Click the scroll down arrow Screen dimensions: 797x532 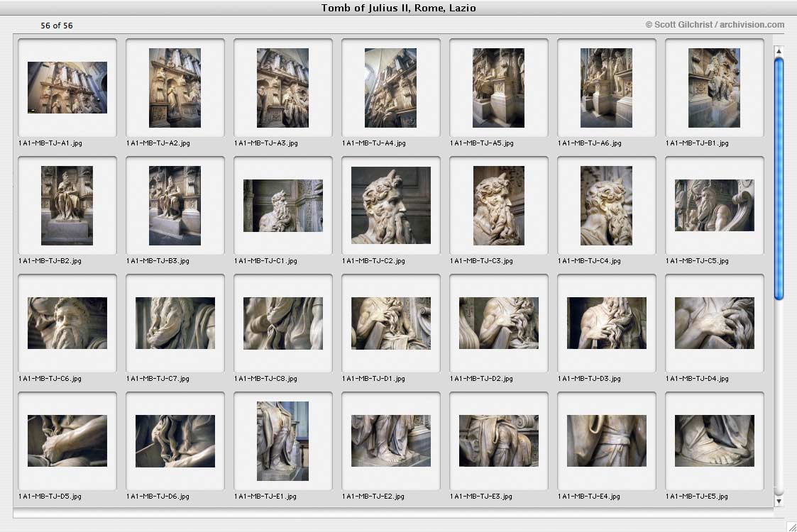click(779, 501)
